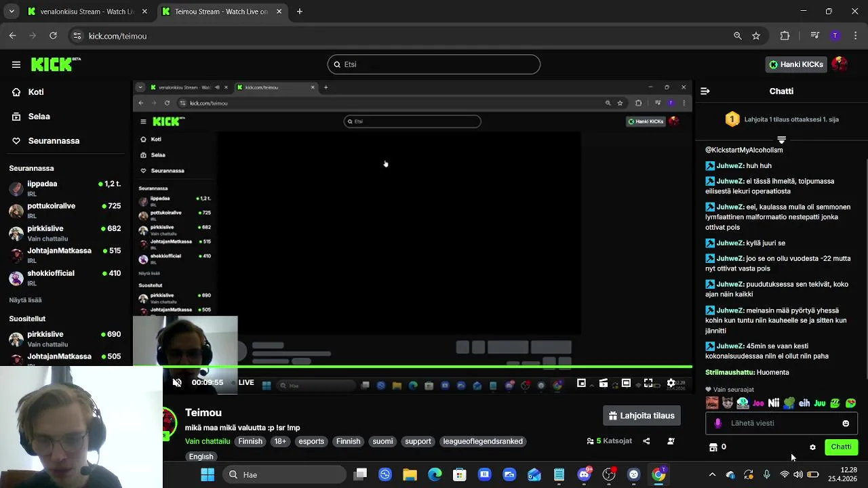The image size is (868, 488).
Task: Open the user avatar menu at top right
Action: 840,64
